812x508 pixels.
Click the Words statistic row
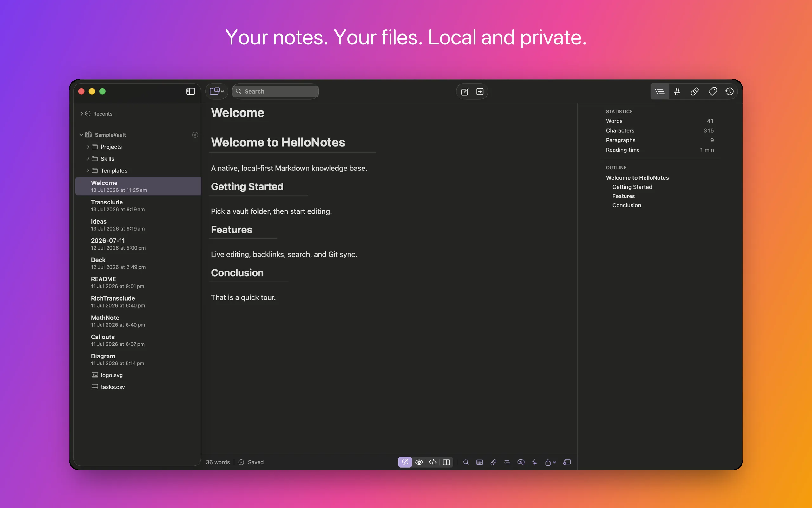(x=660, y=121)
